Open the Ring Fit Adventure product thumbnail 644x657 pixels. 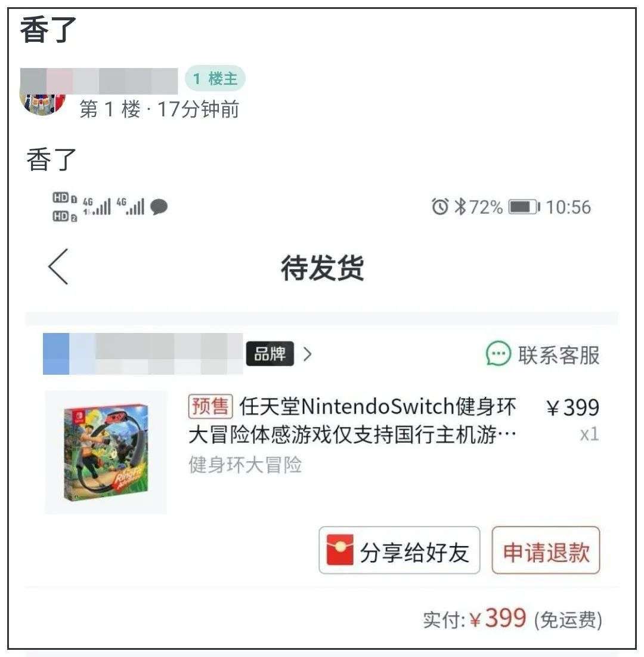tap(106, 452)
